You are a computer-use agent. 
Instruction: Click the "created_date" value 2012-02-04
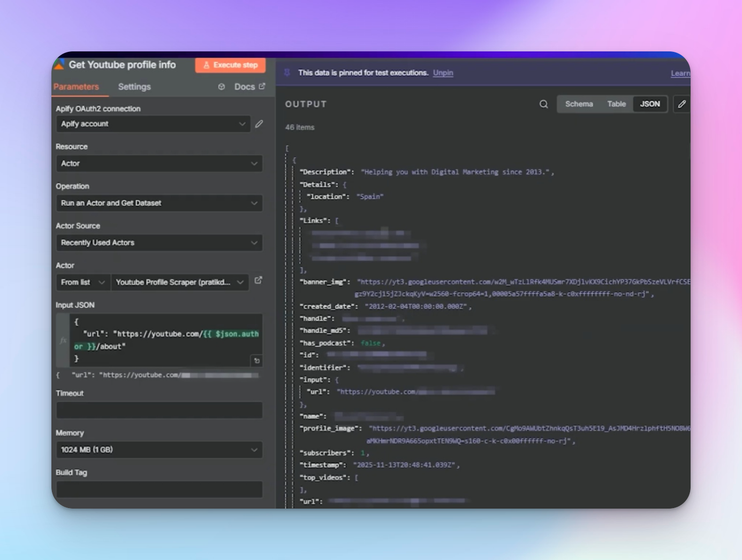tap(416, 307)
